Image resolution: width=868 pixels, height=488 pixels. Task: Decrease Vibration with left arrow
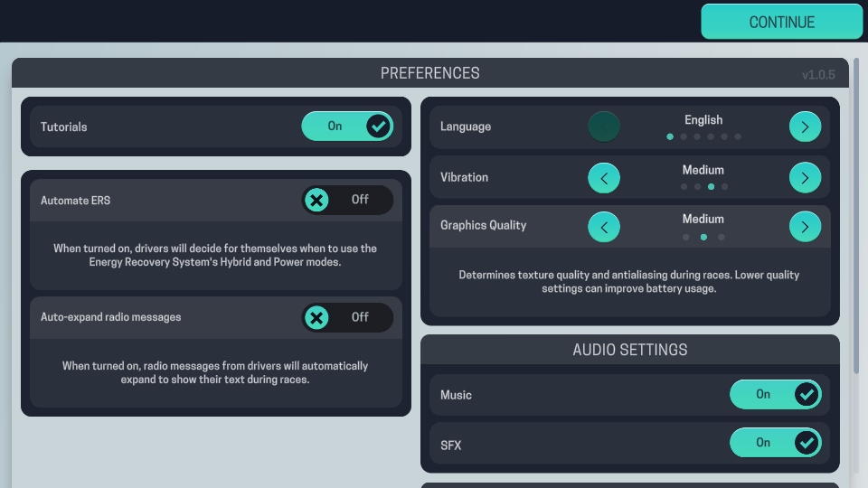click(604, 177)
